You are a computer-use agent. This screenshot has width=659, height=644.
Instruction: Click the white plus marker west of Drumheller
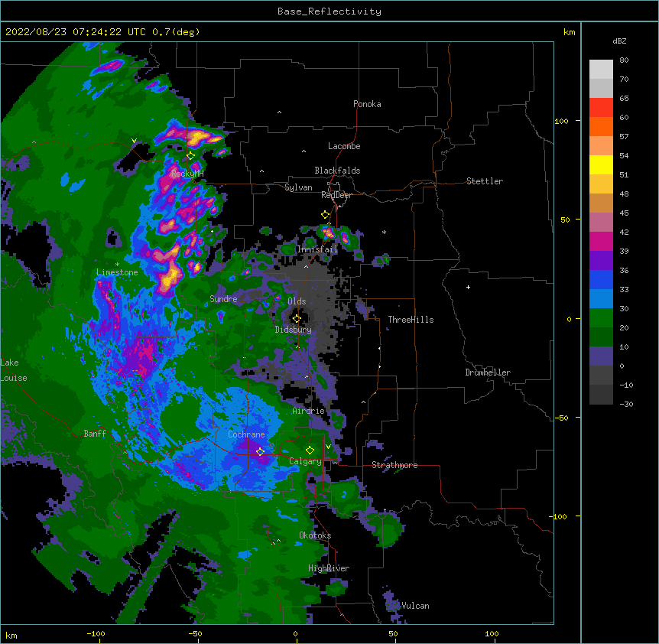tap(468, 287)
